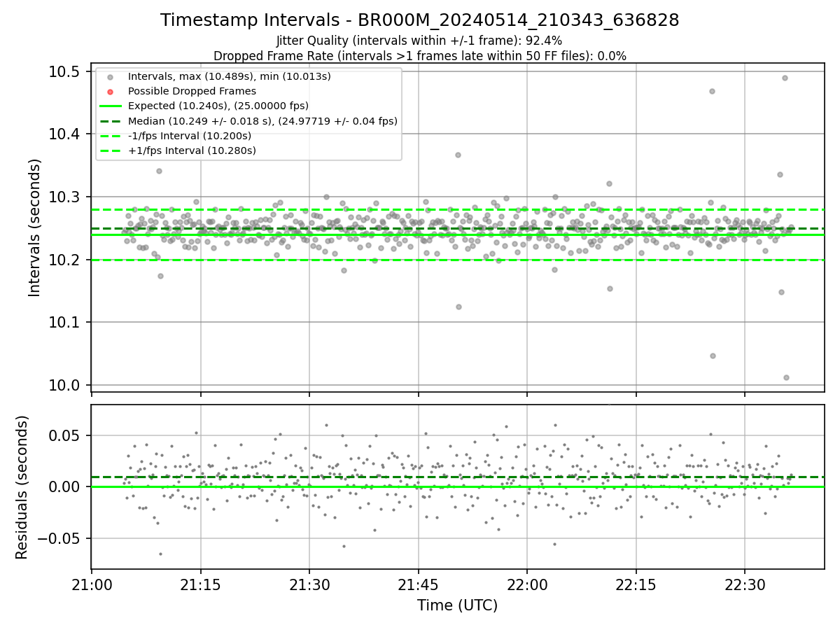
Task: Click the 21:45 time tick label
Action: [x=418, y=584]
